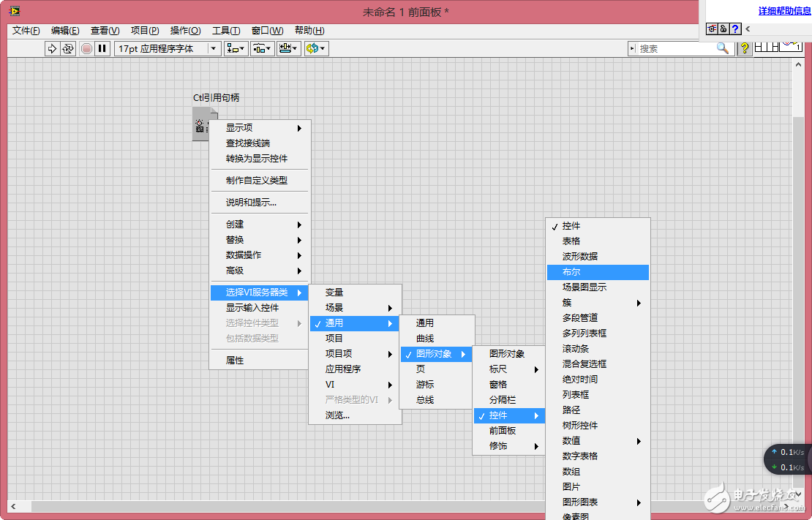The image size is (812, 520).
Task: Expand the 簇 submenu
Action: 598,303
